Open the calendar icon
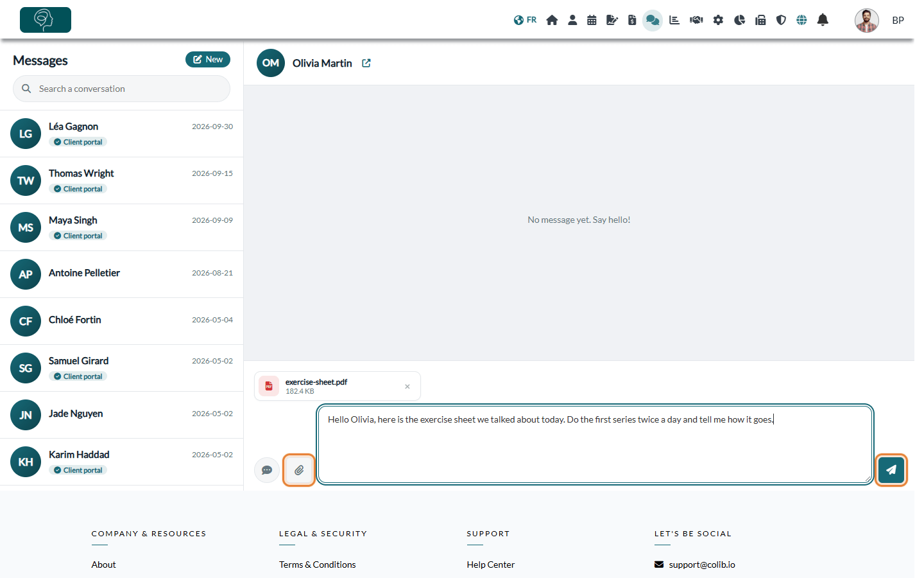Image resolution: width=924 pixels, height=578 pixels. pos(592,20)
